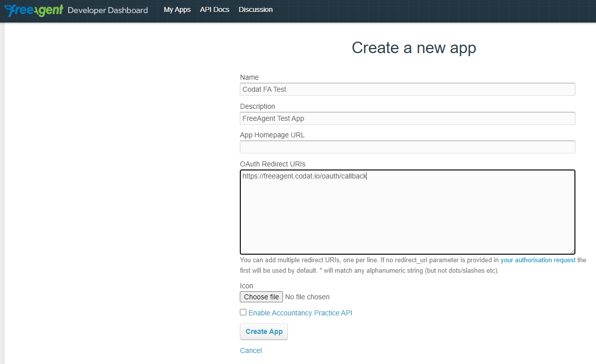Click the 'Create a new app' heading
This screenshot has height=364, width=596.
tap(413, 48)
